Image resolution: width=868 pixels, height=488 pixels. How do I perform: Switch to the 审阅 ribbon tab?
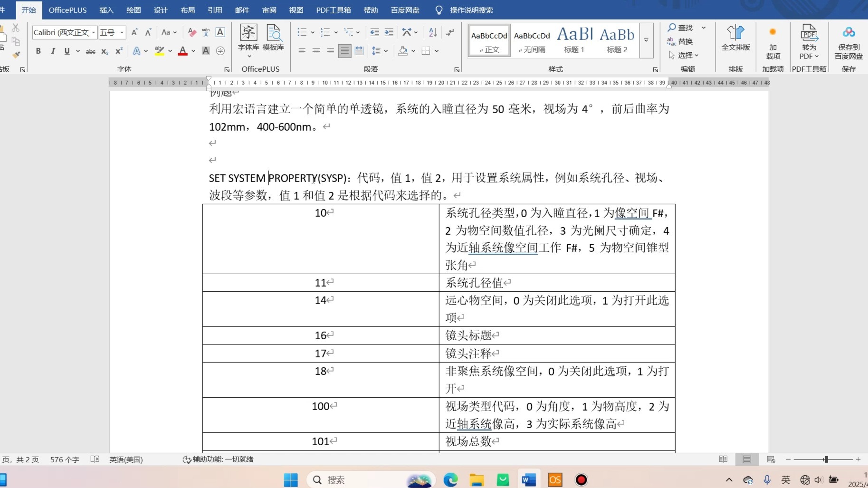tap(268, 10)
